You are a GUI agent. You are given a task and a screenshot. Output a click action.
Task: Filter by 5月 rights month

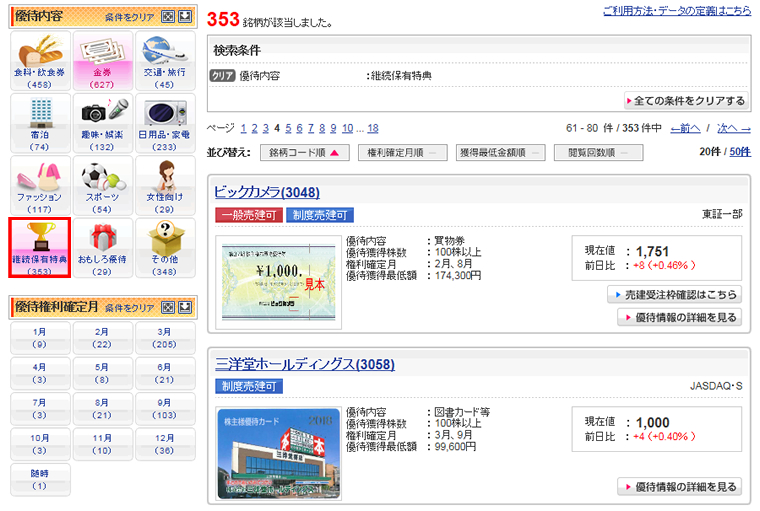103,373
